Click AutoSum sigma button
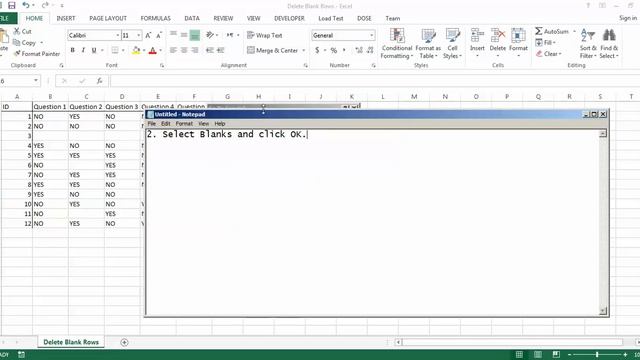 pyautogui.click(x=552, y=31)
